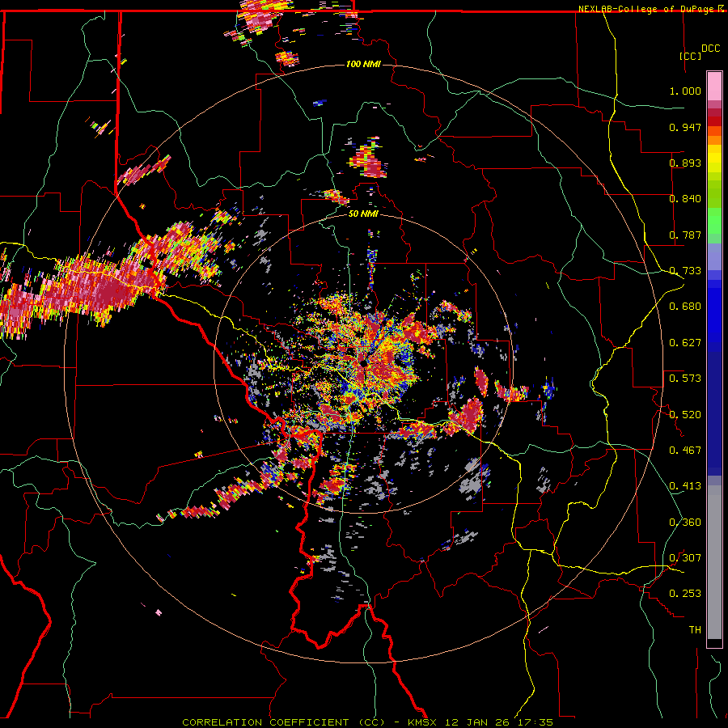
Task: Click the 0.893 scale label
Action: (685, 163)
